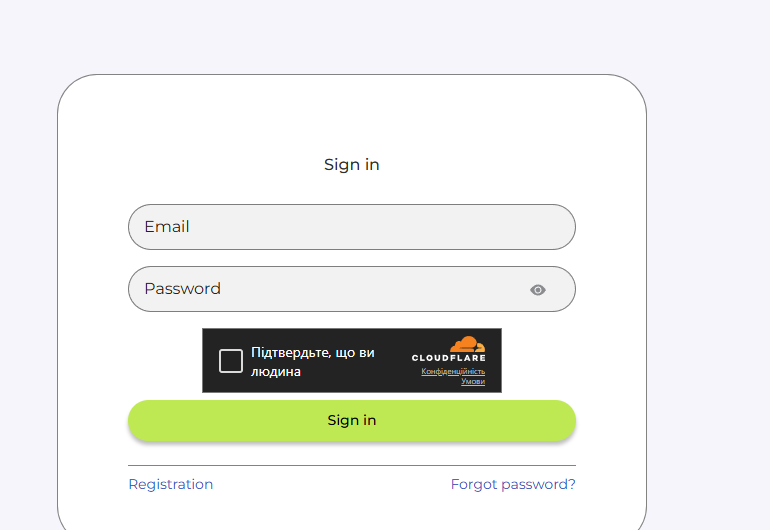Click the orange Cloudflare cloud logo
This screenshot has height=530, width=770.
[466, 344]
